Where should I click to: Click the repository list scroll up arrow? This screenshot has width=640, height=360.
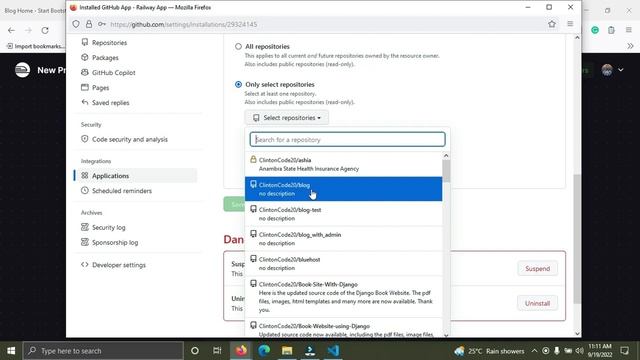point(446,156)
